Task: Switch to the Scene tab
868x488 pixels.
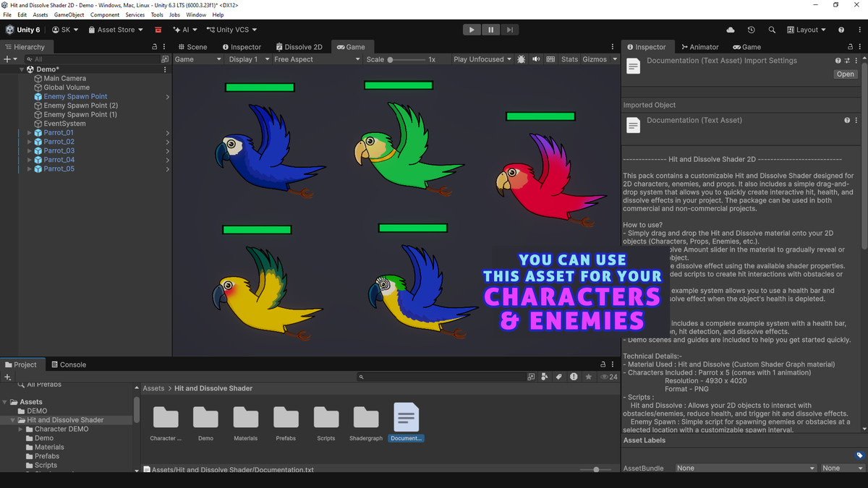Action: point(192,46)
